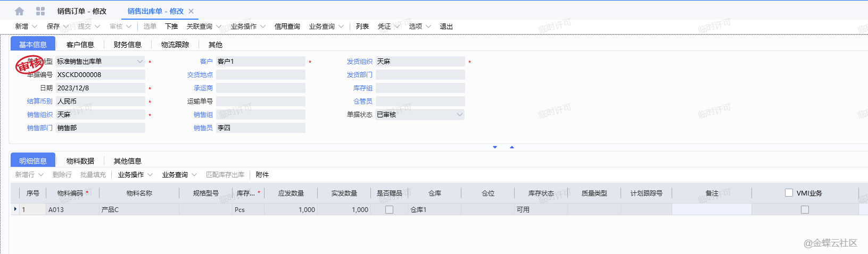Open the application grid icon
The width and height of the screenshot is (868, 254).
40,11
